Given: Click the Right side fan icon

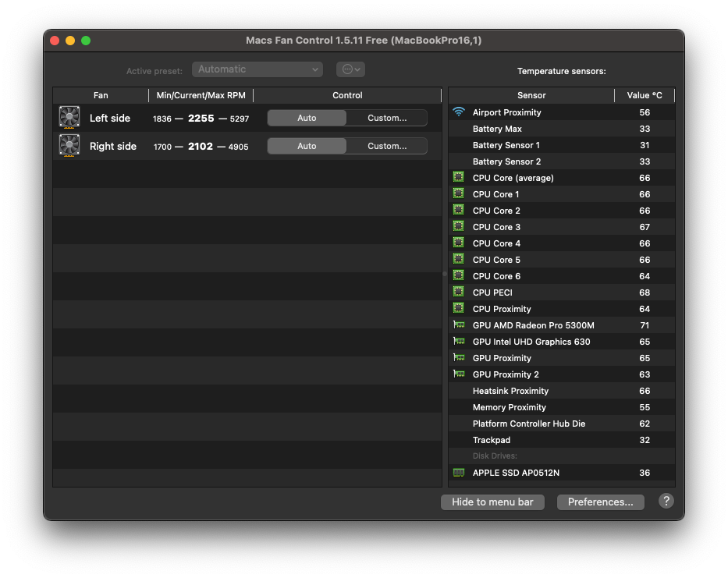Looking at the screenshot, I should click(x=69, y=145).
